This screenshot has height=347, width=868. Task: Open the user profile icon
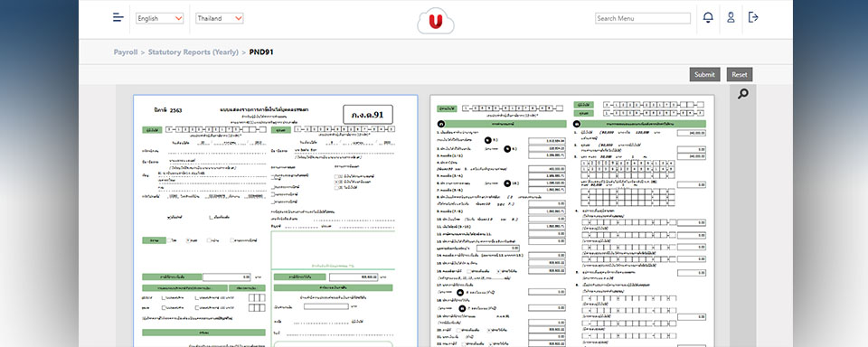tap(731, 18)
